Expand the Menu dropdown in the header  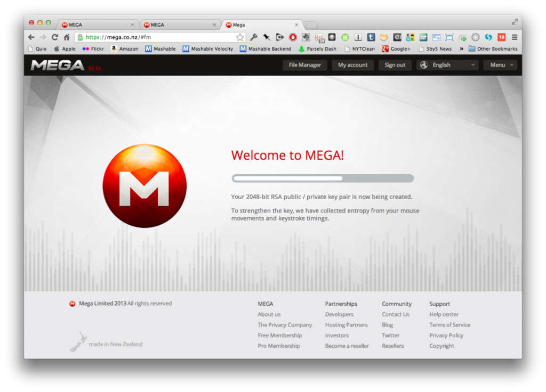500,65
